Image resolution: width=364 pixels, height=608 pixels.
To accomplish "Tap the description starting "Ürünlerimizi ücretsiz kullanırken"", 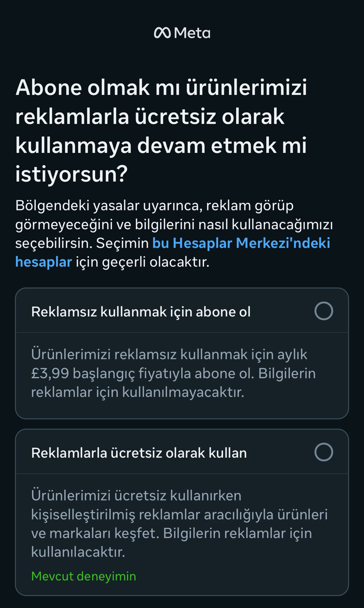I will (136, 495).
